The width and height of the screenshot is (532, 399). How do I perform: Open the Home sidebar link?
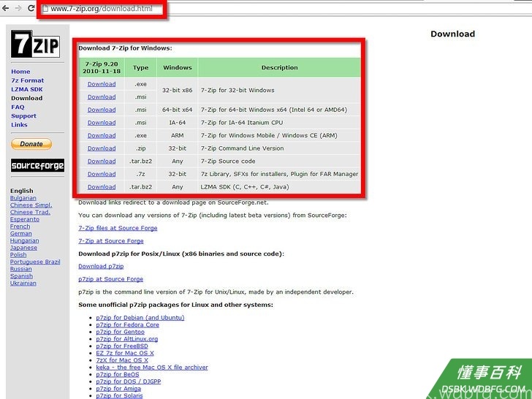point(20,72)
